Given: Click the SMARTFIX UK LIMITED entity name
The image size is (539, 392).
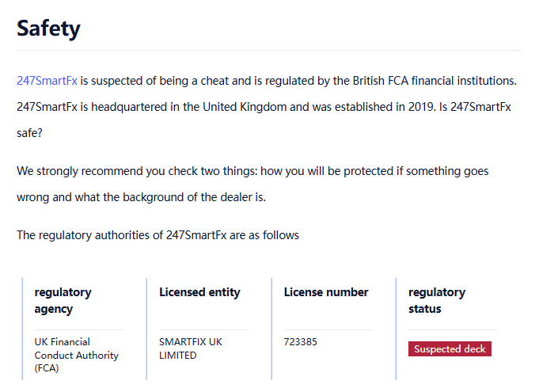Looking at the screenshot, I should (191, 348).
